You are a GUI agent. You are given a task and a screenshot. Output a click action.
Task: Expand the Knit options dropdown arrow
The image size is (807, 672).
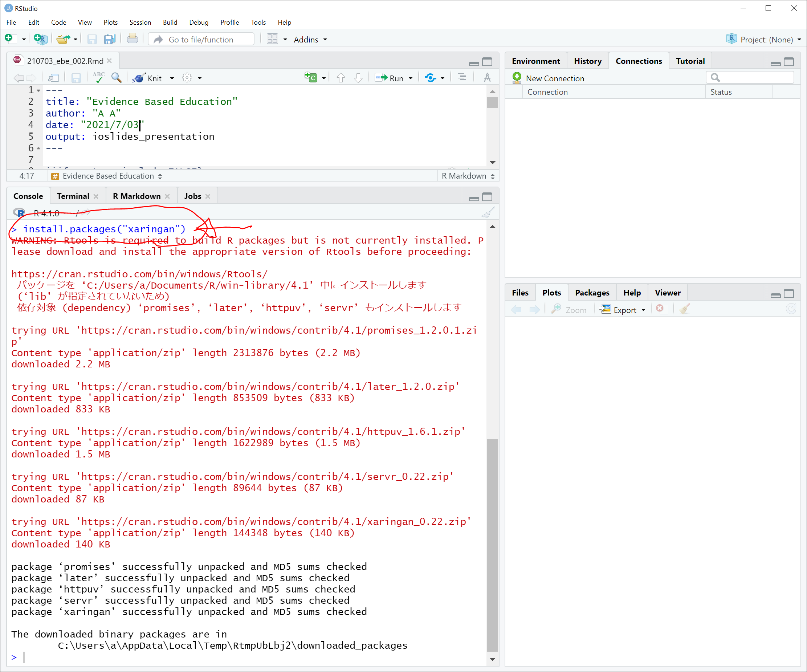172,78
